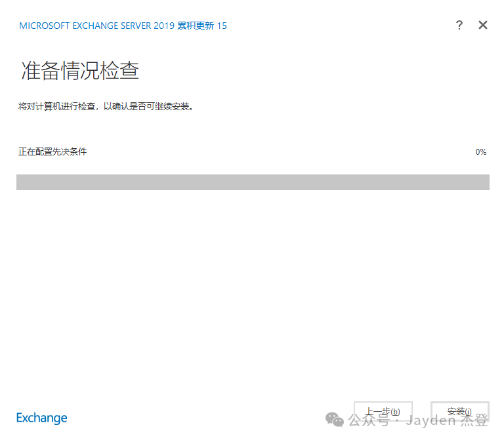This screenshot has height=440, width=504.
Task: Click the MICROSOFT EXCHANGE SERVER 2019 title text
Action: tap(96, 26)
